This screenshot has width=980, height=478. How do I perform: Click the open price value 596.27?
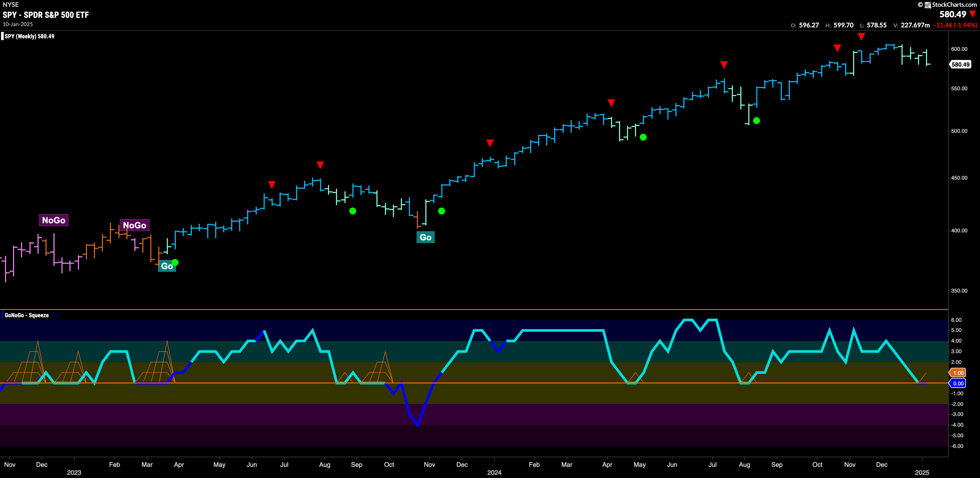(x=809, y=25)
